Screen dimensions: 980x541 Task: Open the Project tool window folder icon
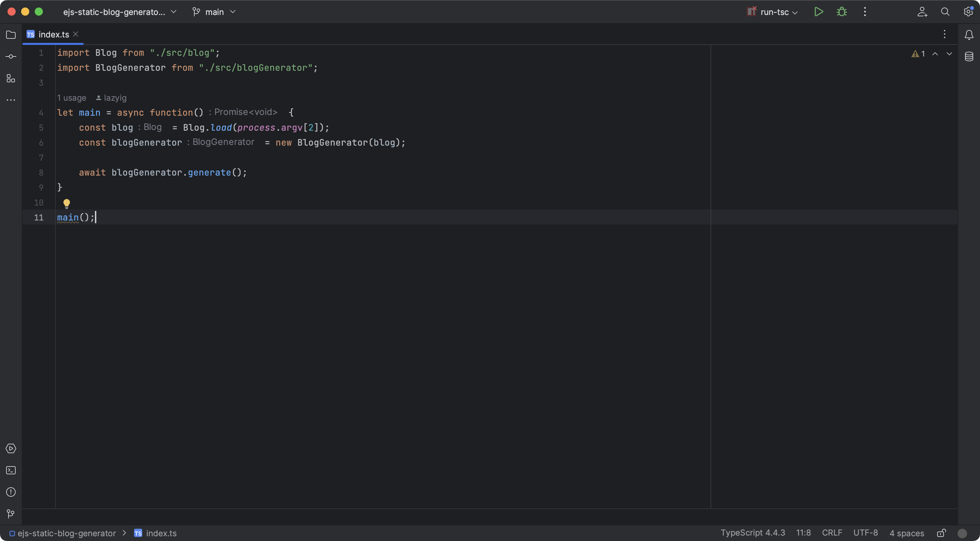pyautogui.click(x=11, y=35)
